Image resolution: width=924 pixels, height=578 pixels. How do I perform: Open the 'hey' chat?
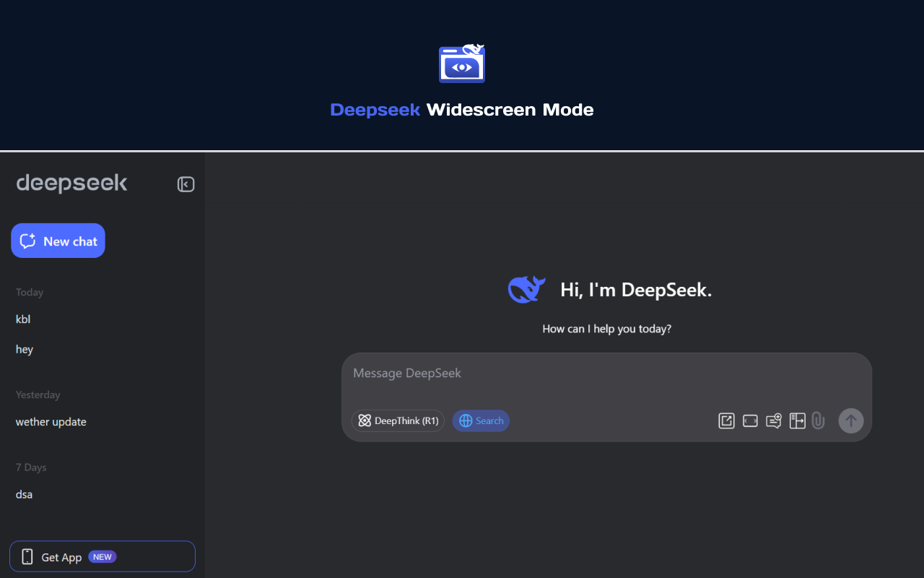pos(25,350)
